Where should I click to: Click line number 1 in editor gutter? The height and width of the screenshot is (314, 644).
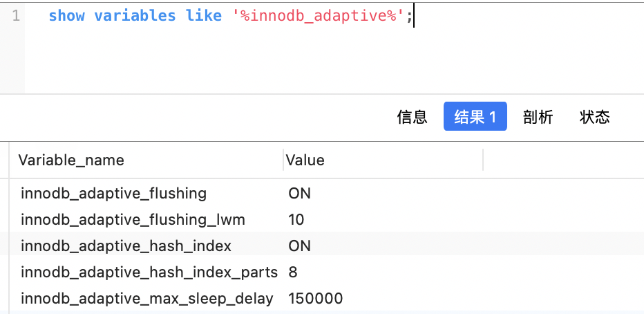16,16
